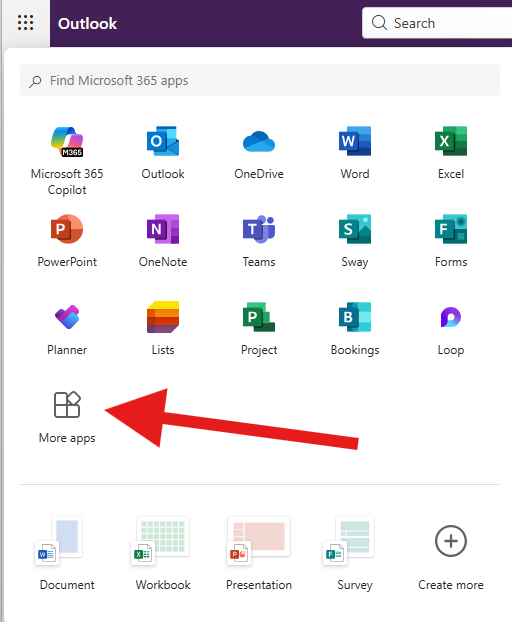Click the More apps tile
The image size is (512, 622).
coord(67,417)
